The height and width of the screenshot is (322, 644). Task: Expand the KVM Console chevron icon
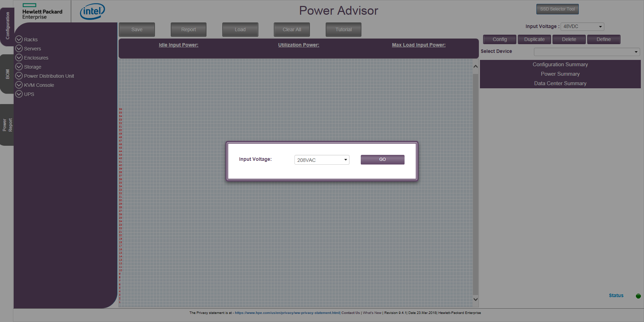[19, 85]
